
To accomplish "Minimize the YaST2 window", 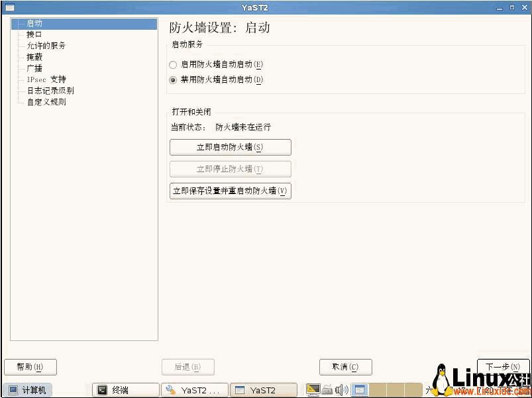I will click(500, 7).
